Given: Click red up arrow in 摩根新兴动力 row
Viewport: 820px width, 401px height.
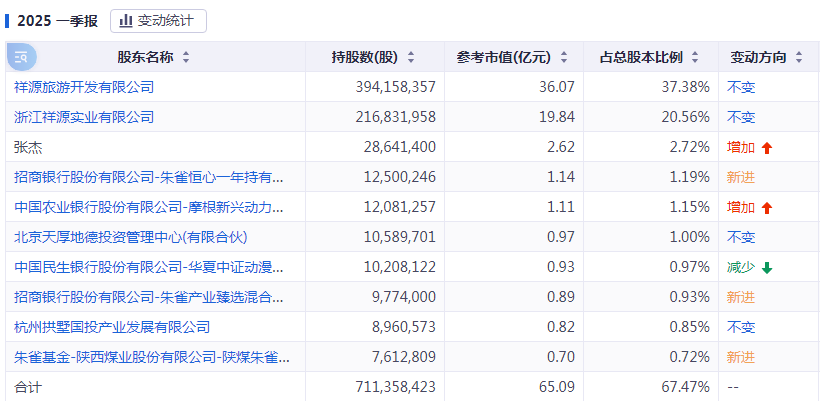Looking at the screenshot, I should click(x=767, y=208).
